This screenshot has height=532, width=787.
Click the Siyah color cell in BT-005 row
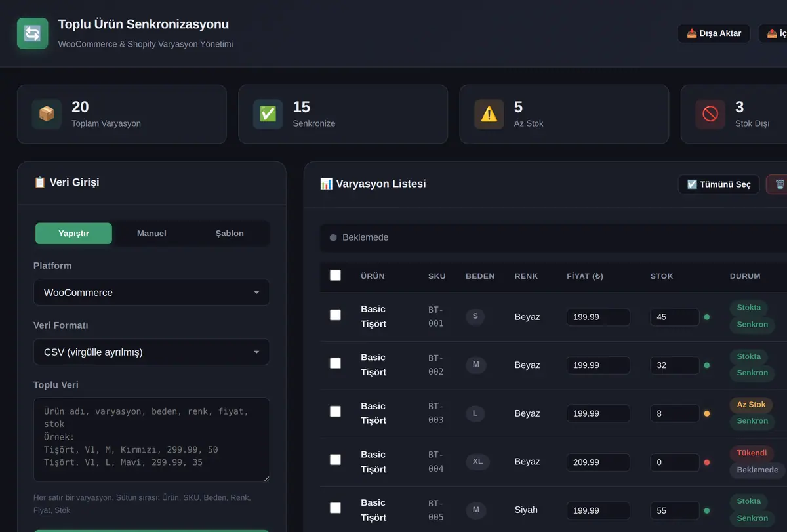(x=526, y=510)
